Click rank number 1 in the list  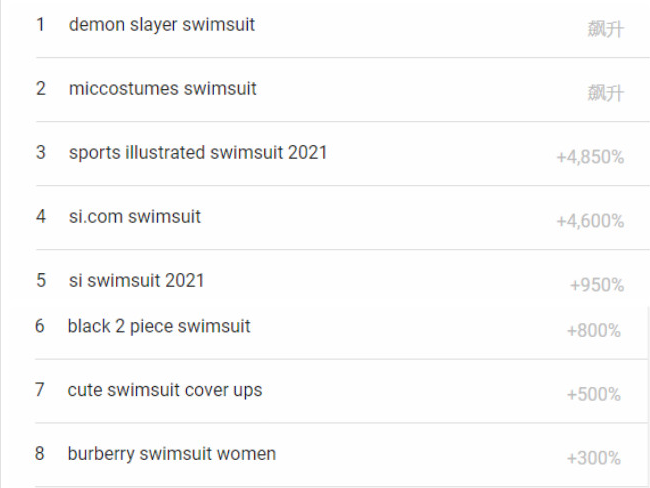(x=41, y=24)
